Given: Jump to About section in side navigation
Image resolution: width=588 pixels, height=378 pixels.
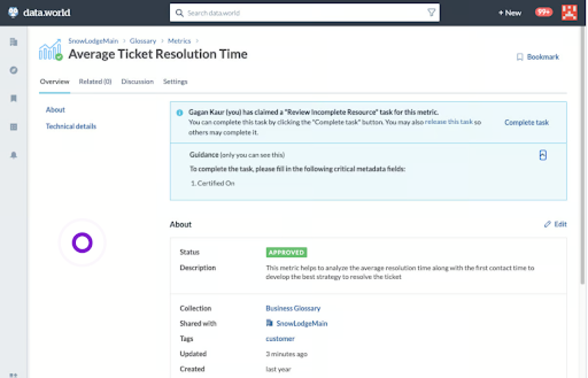Looking at the screenshot, I should [56, 110].
